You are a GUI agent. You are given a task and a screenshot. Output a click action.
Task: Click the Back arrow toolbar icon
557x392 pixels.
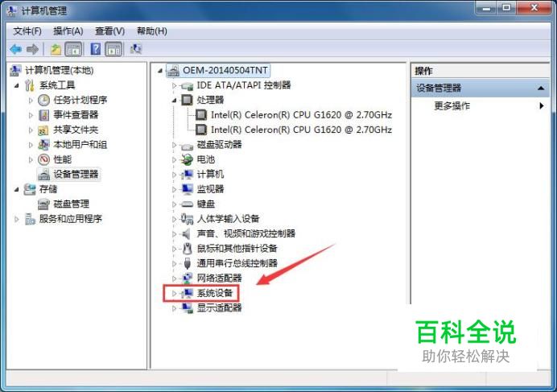pos(16,49)
